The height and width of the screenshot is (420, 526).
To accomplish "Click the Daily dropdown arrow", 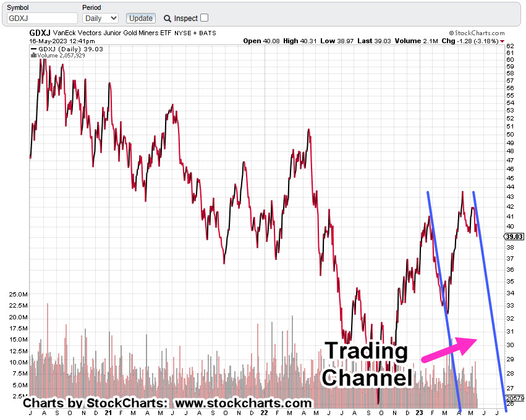I will click(113, 19).
